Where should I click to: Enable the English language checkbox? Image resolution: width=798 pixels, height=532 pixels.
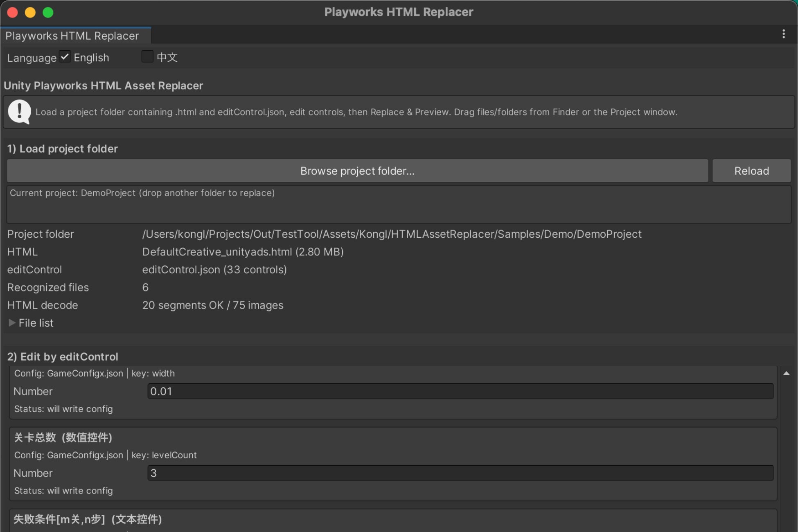pos(65,57)
